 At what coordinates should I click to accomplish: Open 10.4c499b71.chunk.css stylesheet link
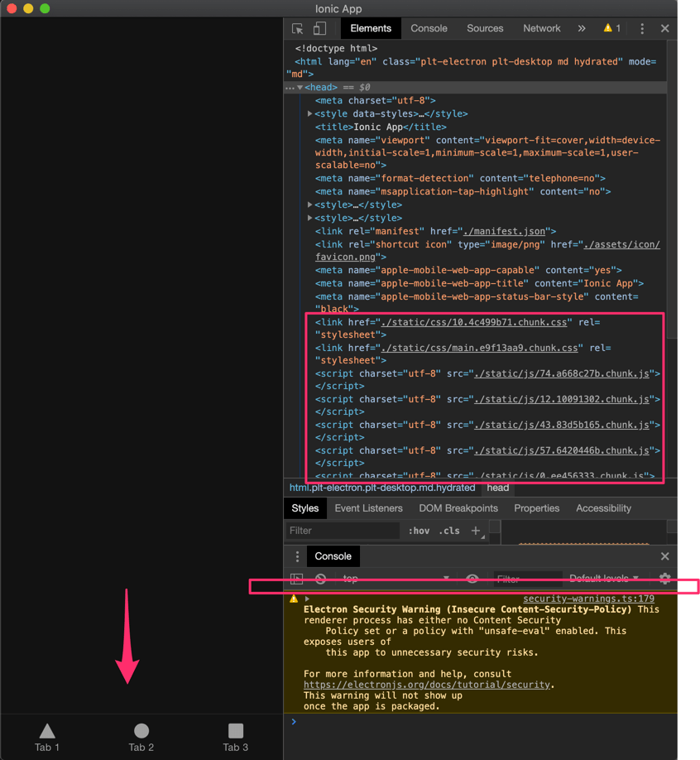473,322
